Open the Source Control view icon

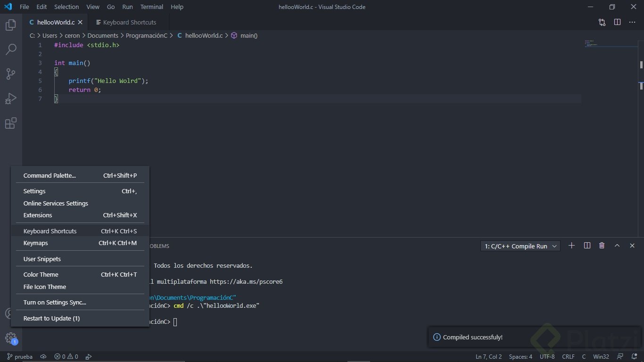pyautogui.click(x=10, y=74)
